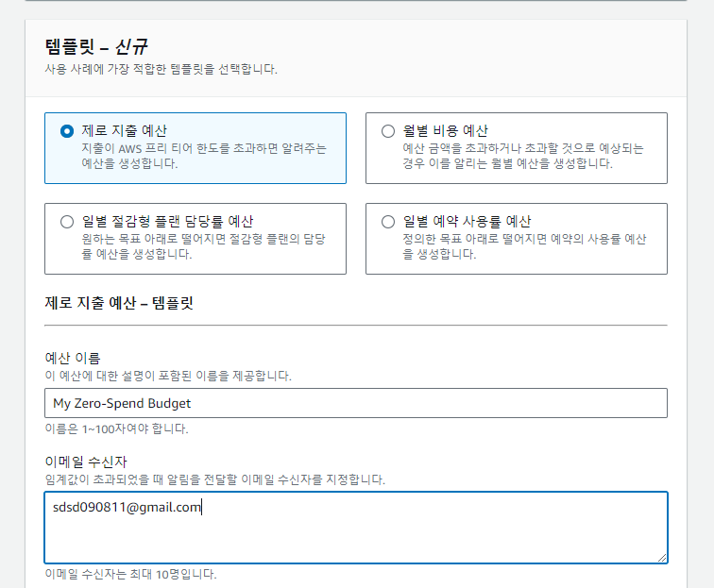Click the 이메일 수신자 text area

[x=356, y=528]
